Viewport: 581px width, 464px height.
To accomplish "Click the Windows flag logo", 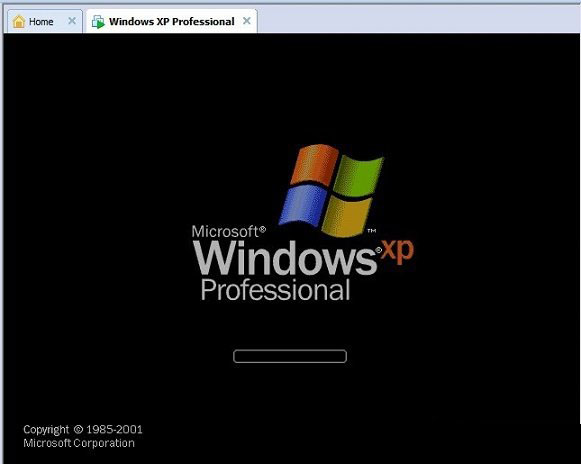I will (331, 191).
